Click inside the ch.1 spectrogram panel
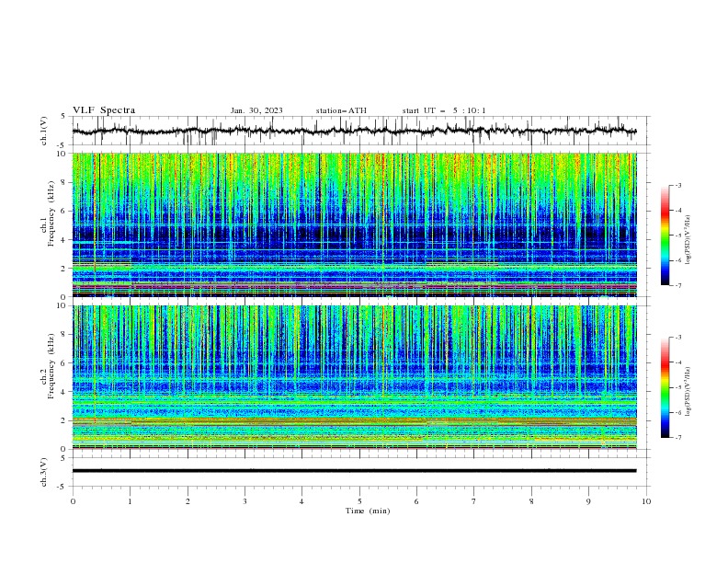Screen dimensions: 728x563 354,224
